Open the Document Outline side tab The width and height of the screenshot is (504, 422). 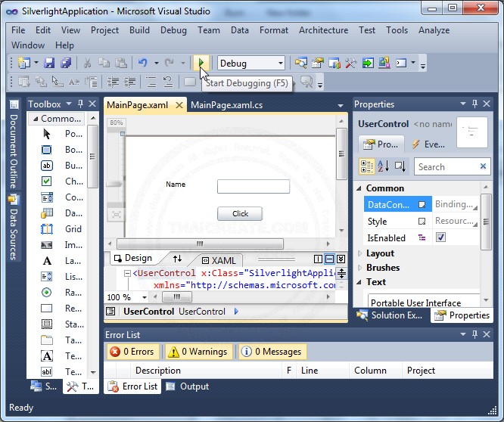[14, 145]
